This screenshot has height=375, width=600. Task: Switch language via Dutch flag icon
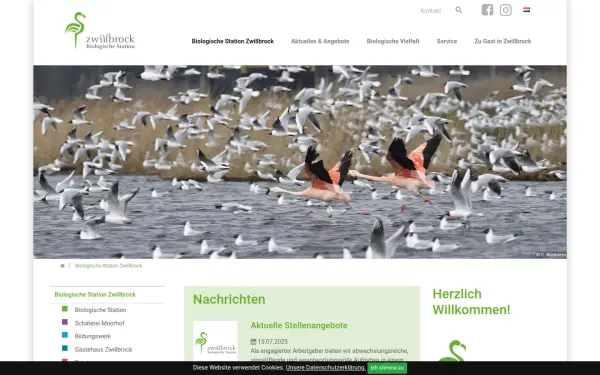pos(527,10)
